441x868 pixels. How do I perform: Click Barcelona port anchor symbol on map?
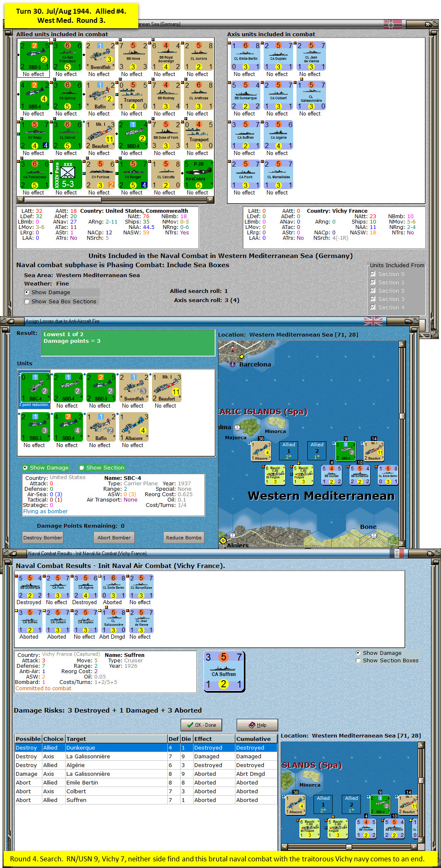click(233, 364)
